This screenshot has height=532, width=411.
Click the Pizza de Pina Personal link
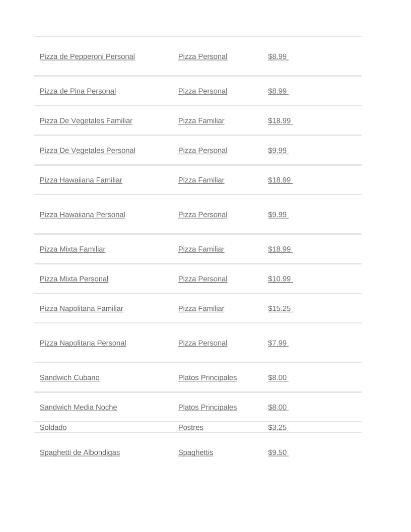click(x=78, y=91)
